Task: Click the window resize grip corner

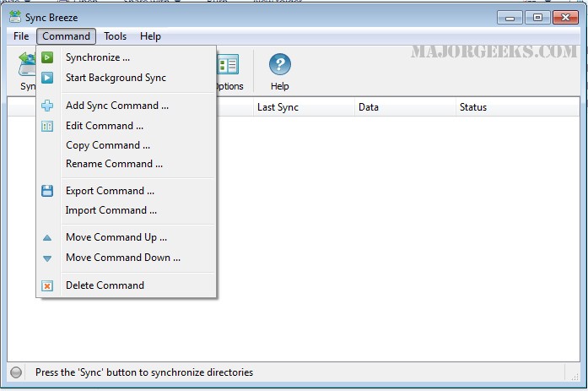Action: (x=575, y=377)
